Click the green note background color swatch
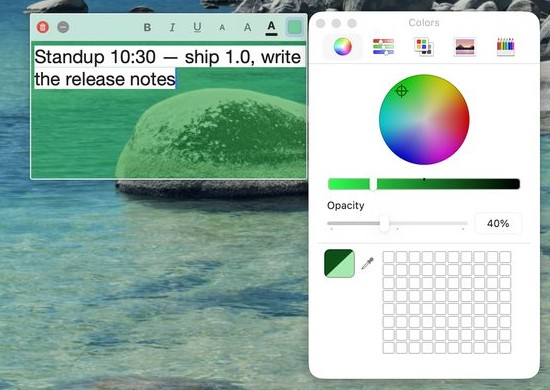The height and width of the screenshot is (390, 550). [295, 27]
